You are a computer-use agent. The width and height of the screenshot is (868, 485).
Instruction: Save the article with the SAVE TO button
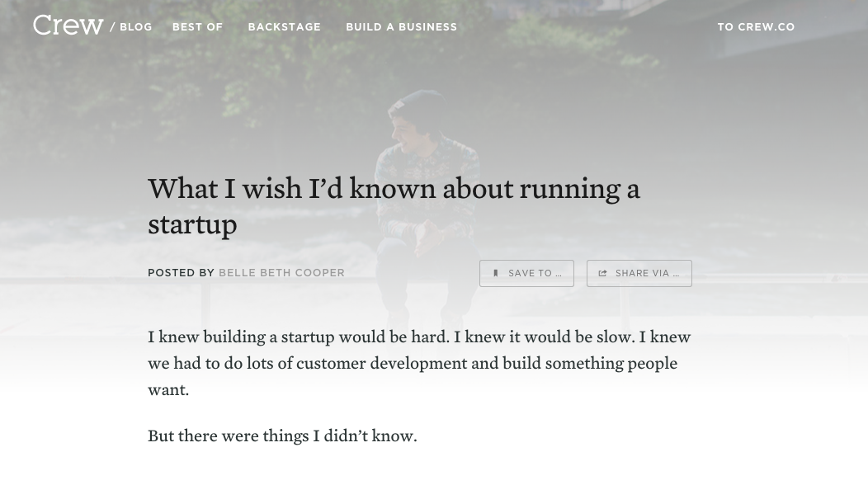(x=526, y=273)
